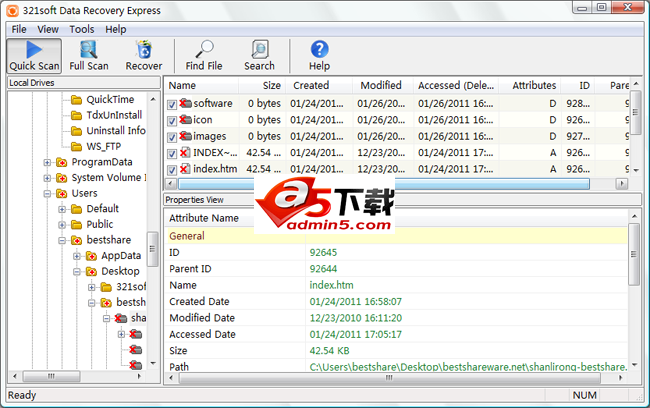The height and width of the screenshot is (408, 650).
Task: Select the Modified Date value 12/23/2010 16:11:20
Action: point(356,318)
